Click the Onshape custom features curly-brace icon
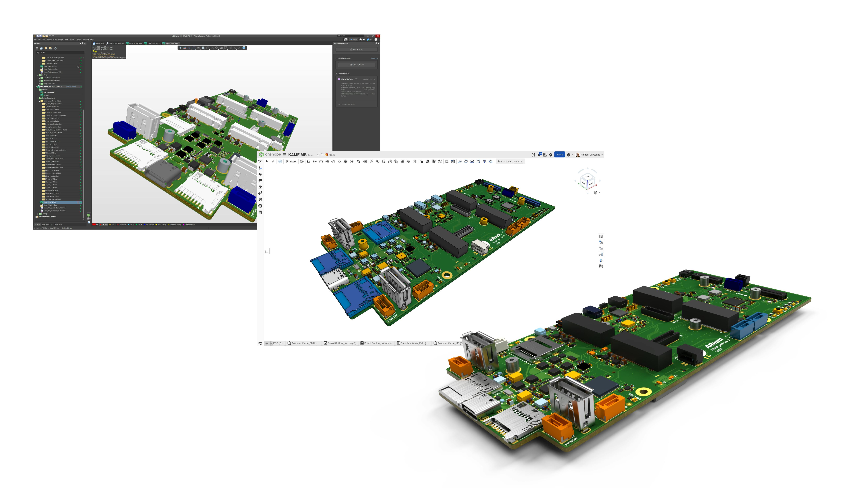 (533, 155)
